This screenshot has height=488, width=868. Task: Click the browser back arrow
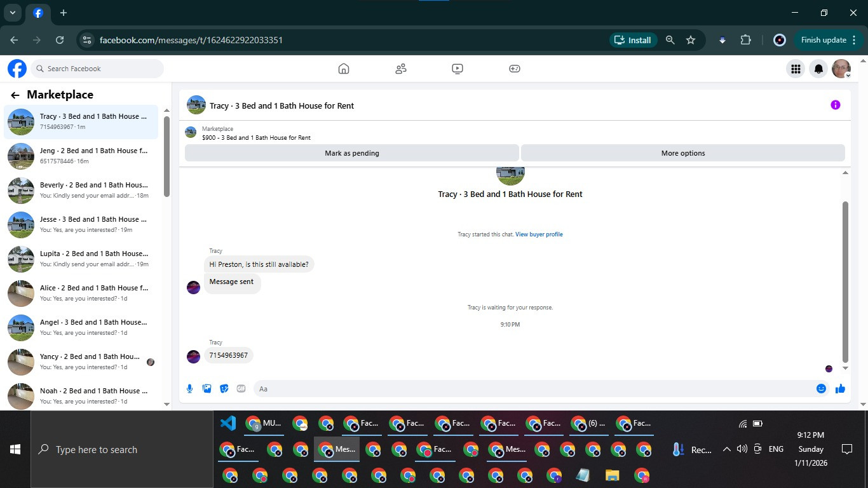tap(14, 40)
